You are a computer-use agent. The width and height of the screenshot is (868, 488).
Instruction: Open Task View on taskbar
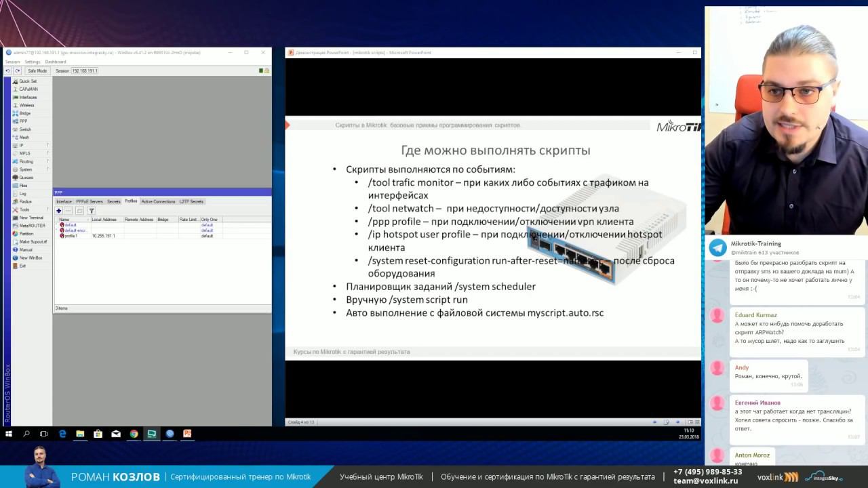[44, 434]
